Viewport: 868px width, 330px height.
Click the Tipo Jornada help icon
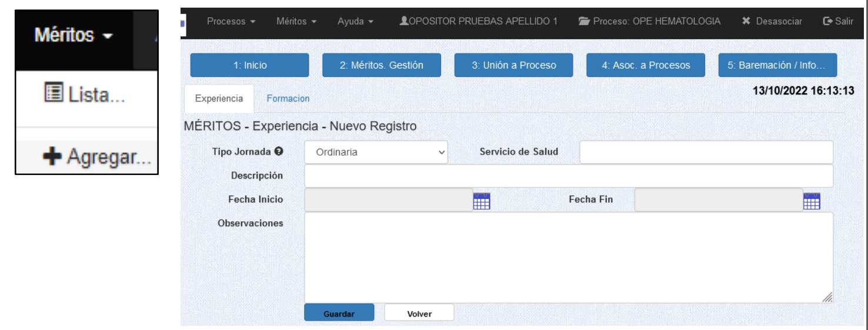click(279, 151)
